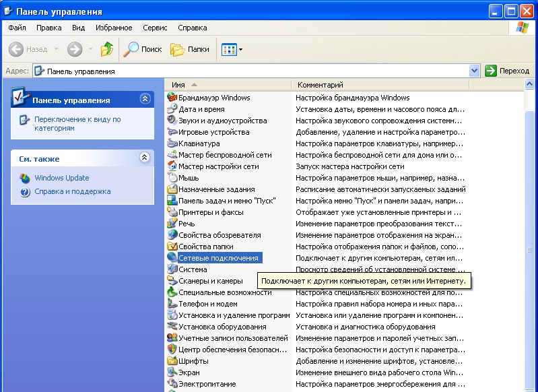Open the Вид menu
The width and height of the screenshot is (538, 392).
coord(79,28)
